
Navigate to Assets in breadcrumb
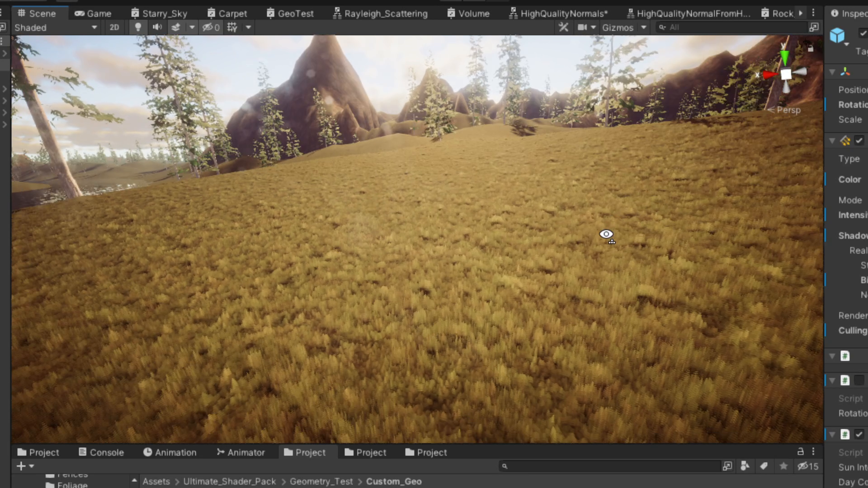point(156,481)
